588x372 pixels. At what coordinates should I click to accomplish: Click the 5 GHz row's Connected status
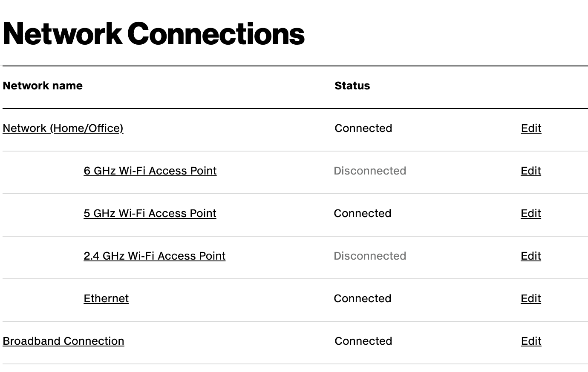(x=363, y=213)
